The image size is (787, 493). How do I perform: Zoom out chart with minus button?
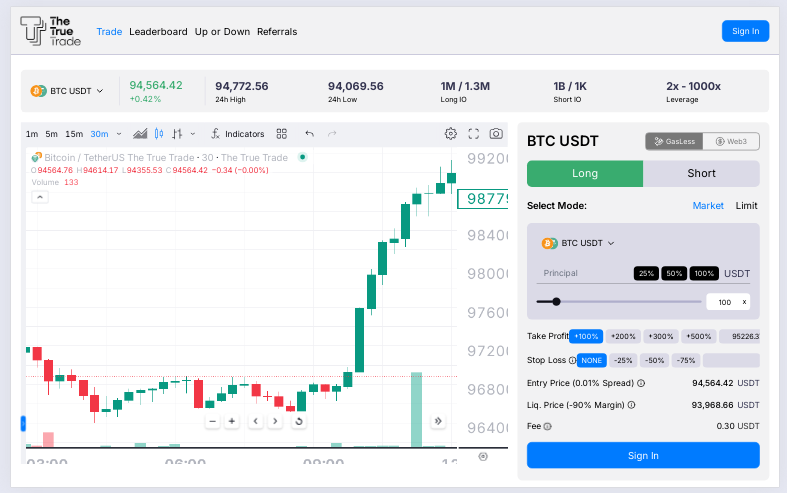click(213, 421)
